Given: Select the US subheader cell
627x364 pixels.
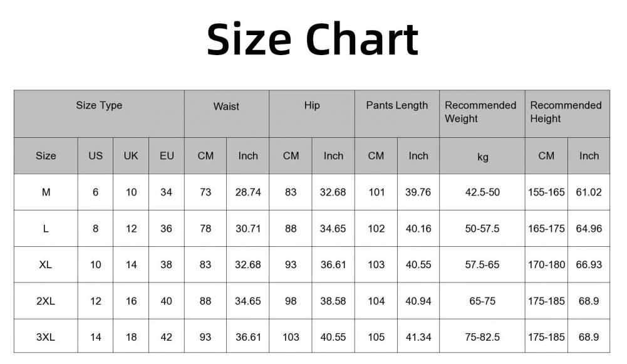Looking at the screenshot, I should click(x=96, y=156).
